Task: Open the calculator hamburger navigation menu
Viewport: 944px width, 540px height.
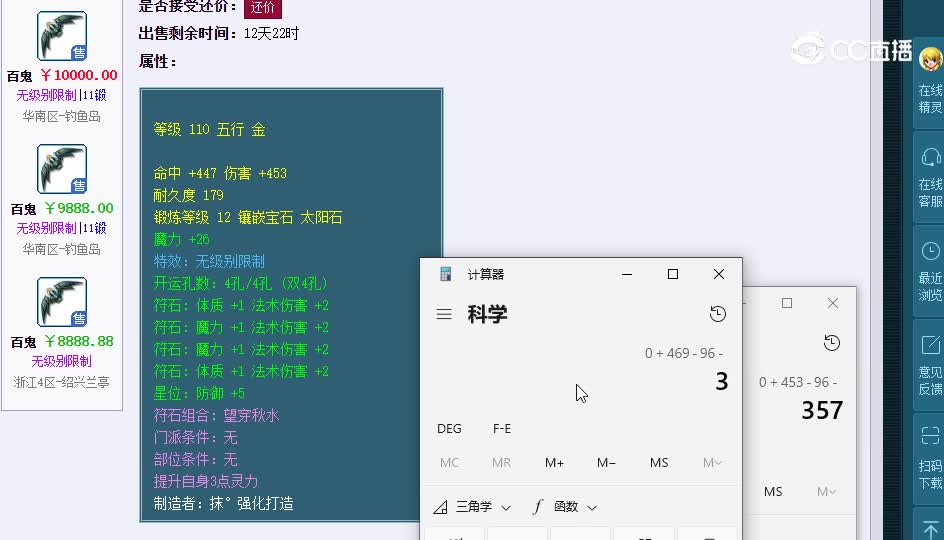Action: [x=444, y=314]
